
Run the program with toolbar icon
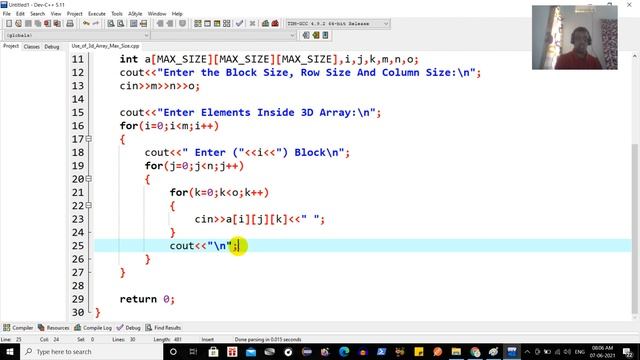207,24
